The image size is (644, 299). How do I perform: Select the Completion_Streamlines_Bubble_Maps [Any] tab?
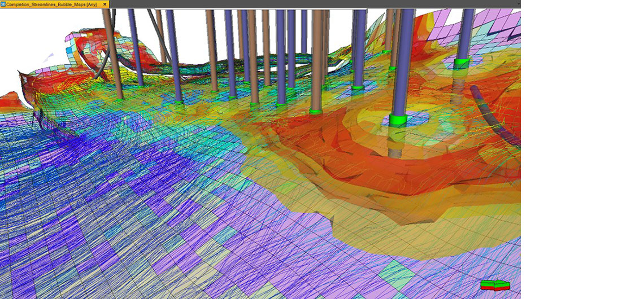point(54,4)
